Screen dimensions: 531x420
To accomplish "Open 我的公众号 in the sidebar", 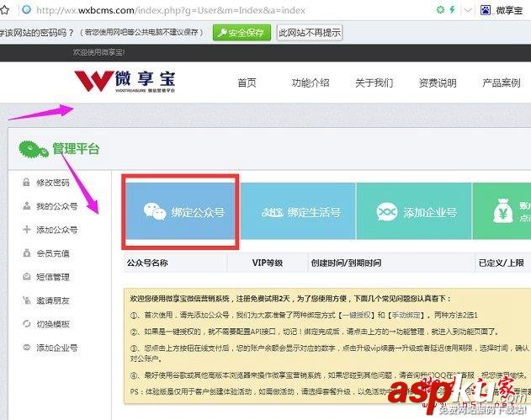I will [57, 206].
